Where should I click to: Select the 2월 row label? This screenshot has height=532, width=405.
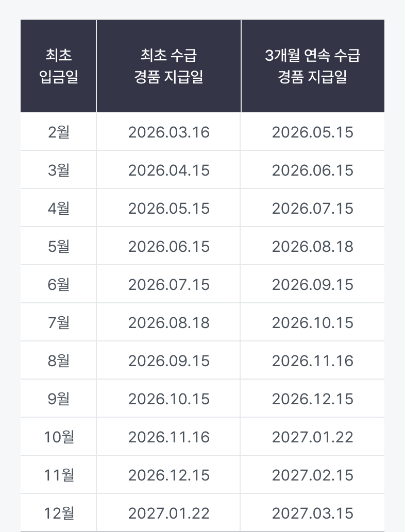click(58, 132)
